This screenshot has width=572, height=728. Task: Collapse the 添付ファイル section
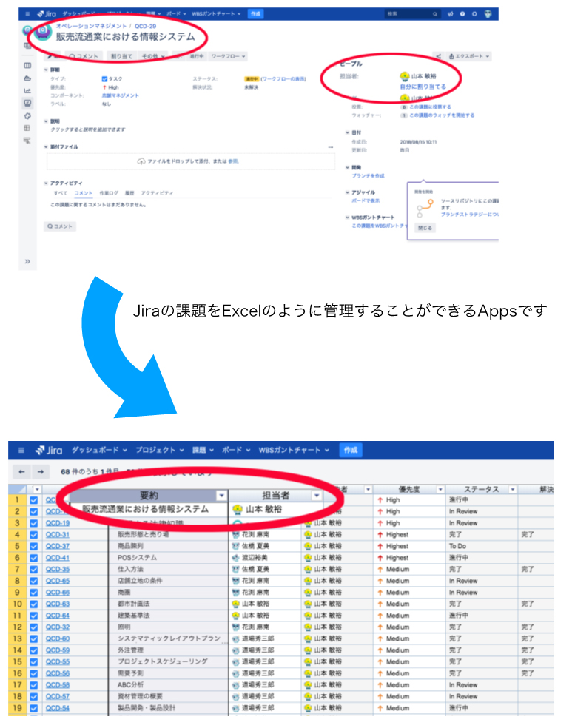point(47,146)
